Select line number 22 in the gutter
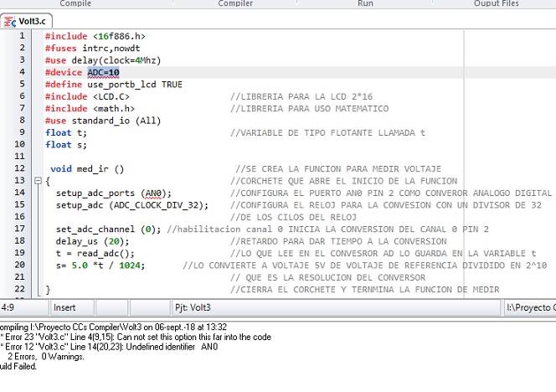This screenshot has width=556, height=392. click(x=19, y=289)
